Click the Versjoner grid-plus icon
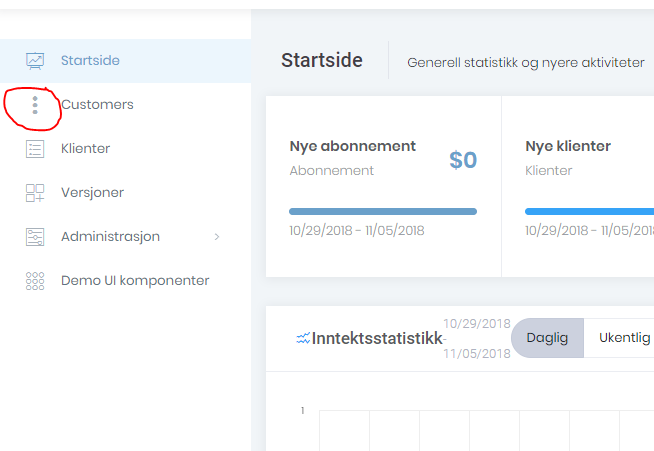 pos(35,193)
